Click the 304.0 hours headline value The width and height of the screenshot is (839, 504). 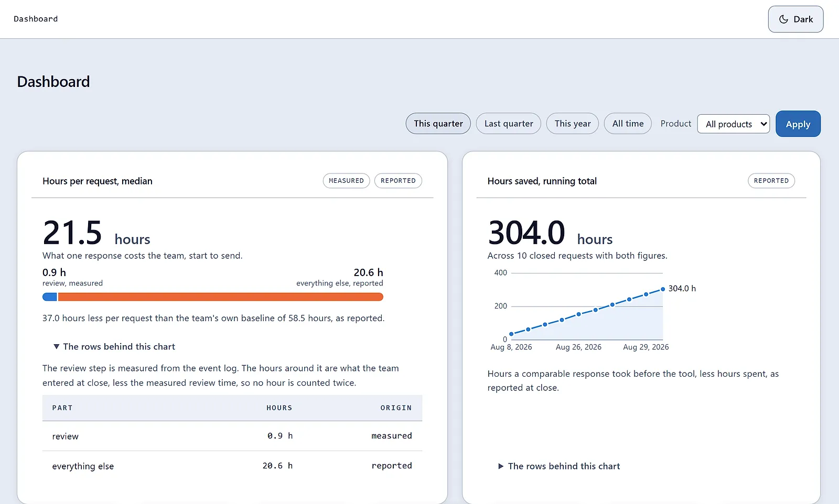pyautogui.click(x=550, y=233)
